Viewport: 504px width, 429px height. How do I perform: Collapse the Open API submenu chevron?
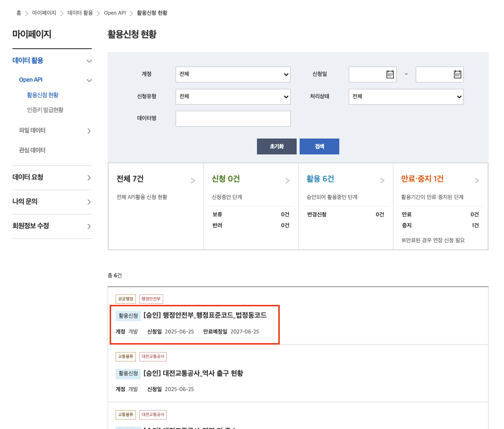[x=89, y=80]
